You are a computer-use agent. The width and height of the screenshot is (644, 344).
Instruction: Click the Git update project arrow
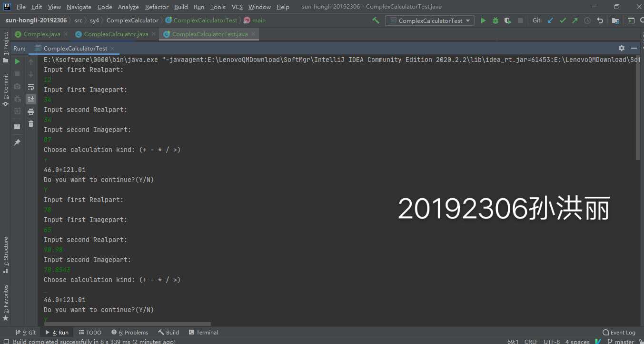551,20
